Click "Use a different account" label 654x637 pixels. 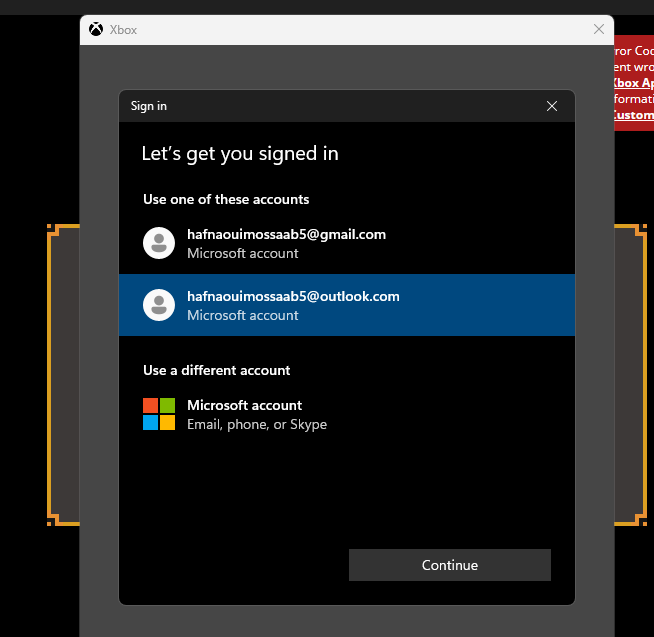(216, 370)
